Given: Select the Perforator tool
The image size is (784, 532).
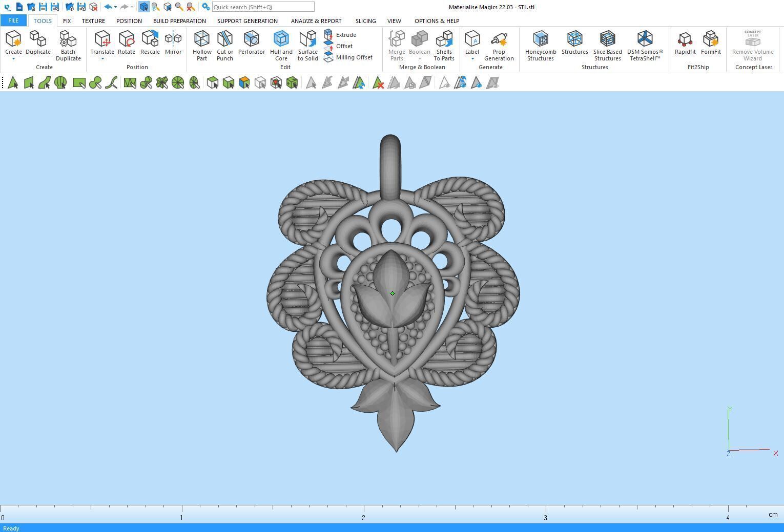Looking at the screenshot, I should [x=252, y=42].
